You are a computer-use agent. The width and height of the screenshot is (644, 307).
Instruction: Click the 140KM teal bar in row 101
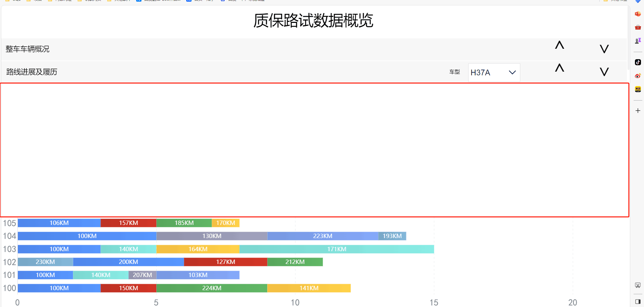click(x=101, y=275)
